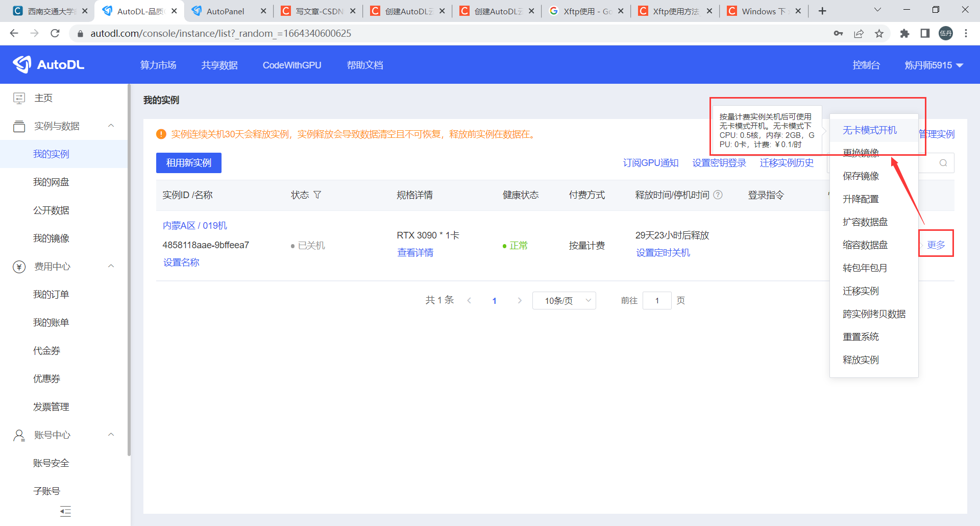
Task: Open a new browser tab with plus icon
Action: click(822, 11)
